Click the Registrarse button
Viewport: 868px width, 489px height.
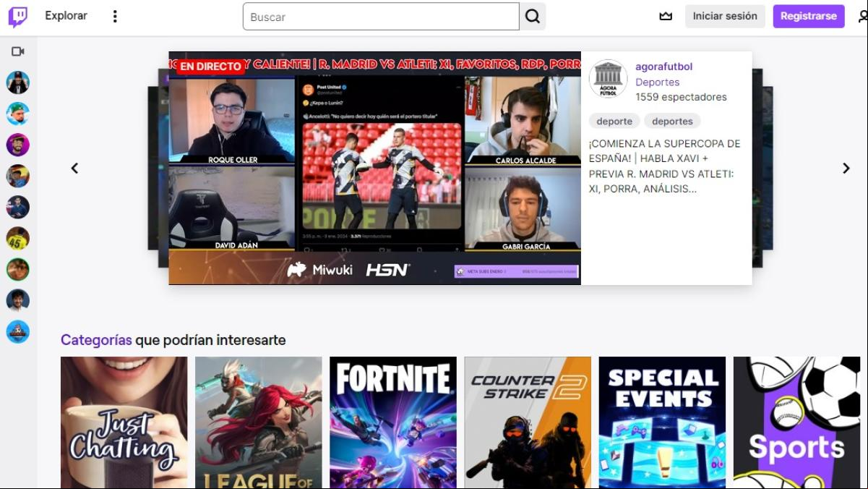tap(808, 16)
